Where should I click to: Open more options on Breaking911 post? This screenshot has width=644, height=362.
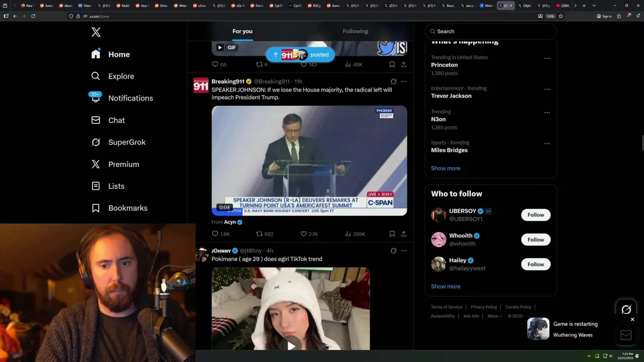click(404, 81)
